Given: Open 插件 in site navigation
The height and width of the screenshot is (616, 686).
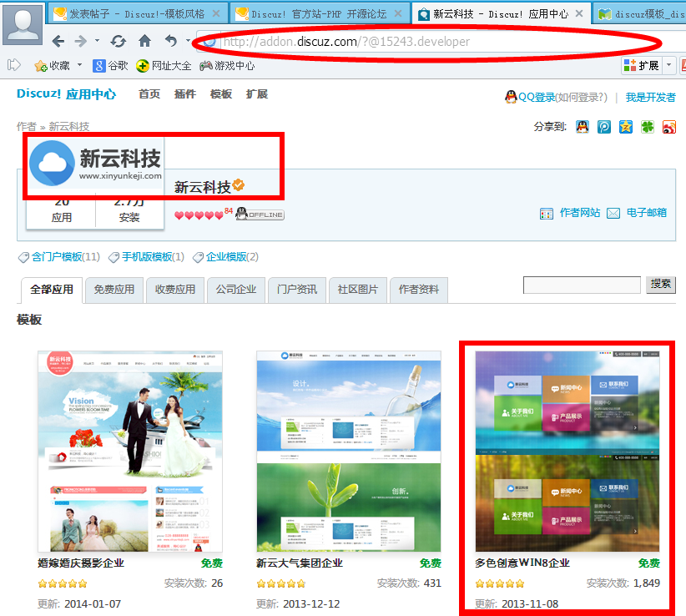Looking at the screenshot, I should 185,94.
